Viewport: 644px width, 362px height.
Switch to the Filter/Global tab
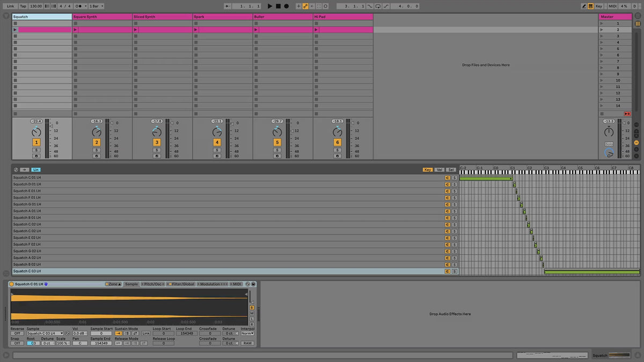pyautogui.click(x=181, y=284)
